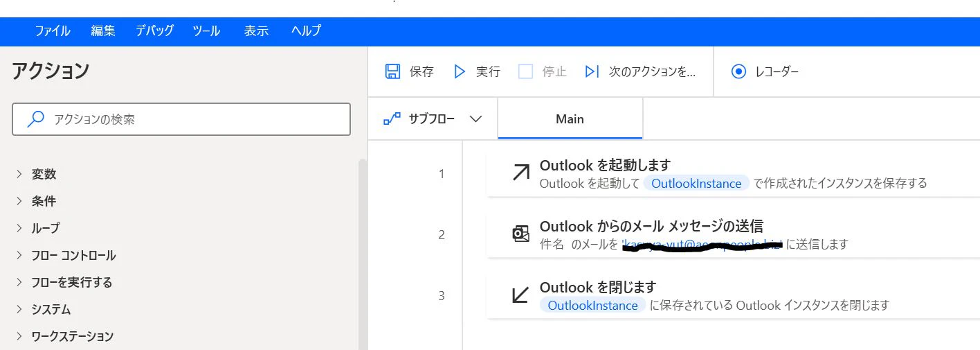Viewport: 980px width, 350px height.
Task: Expand the フローを実行する action group
Action: (19, 282)
